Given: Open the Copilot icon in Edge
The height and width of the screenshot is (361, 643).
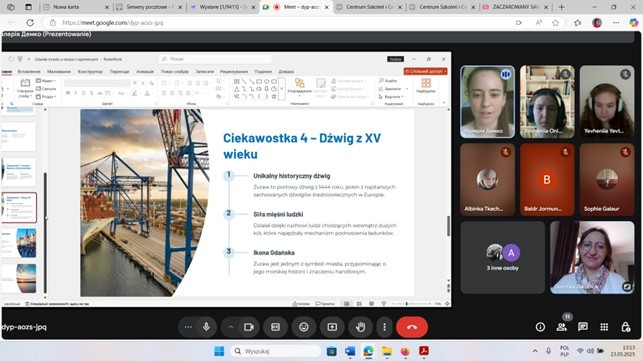Looking at the screenshot, I should click(634, 23).
